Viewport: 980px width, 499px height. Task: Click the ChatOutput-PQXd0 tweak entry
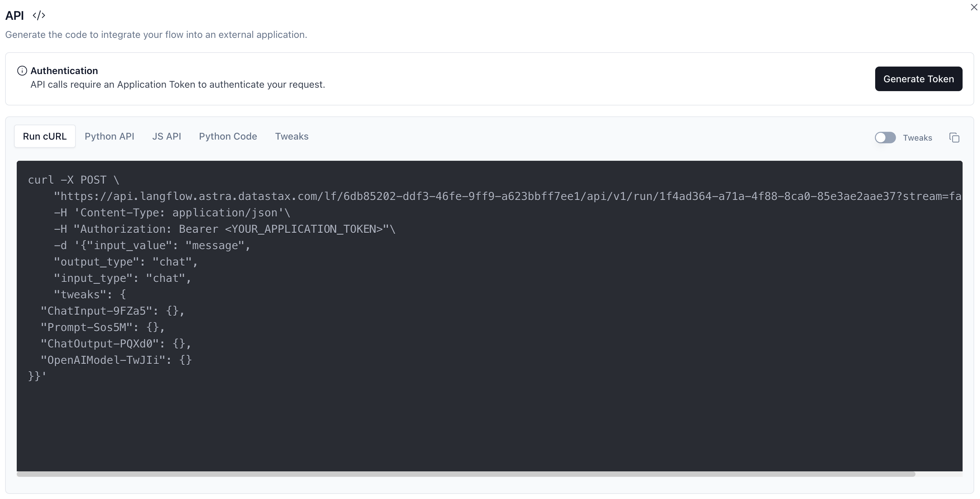click(x=116, y=343)
